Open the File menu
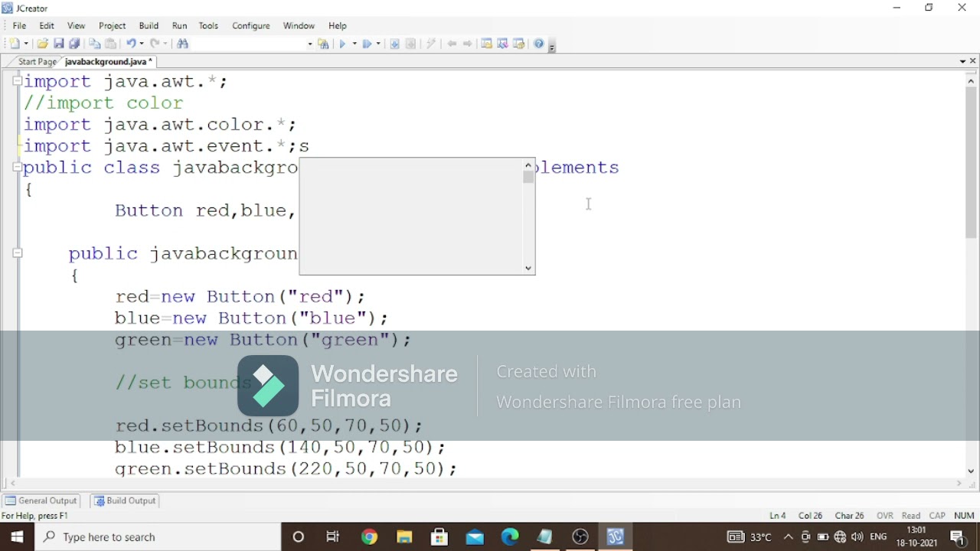Viewport: 980px width, 551px height. coord(19,25)
